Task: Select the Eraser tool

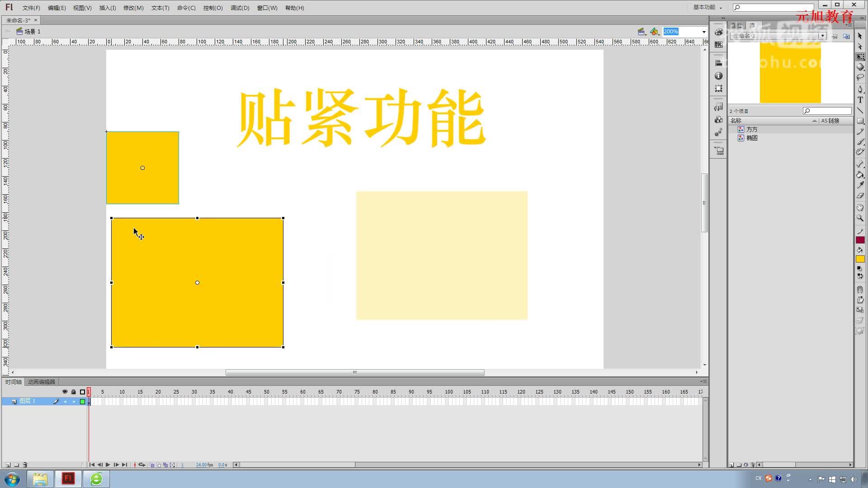Action: [x=860, y=196]
